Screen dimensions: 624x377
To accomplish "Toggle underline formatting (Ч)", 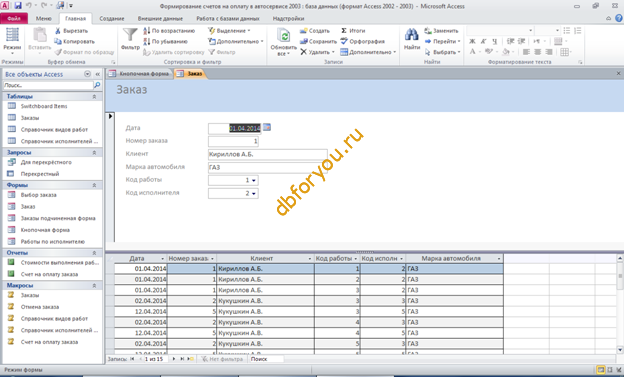I will pyautogui.click(x=494, y=41).
